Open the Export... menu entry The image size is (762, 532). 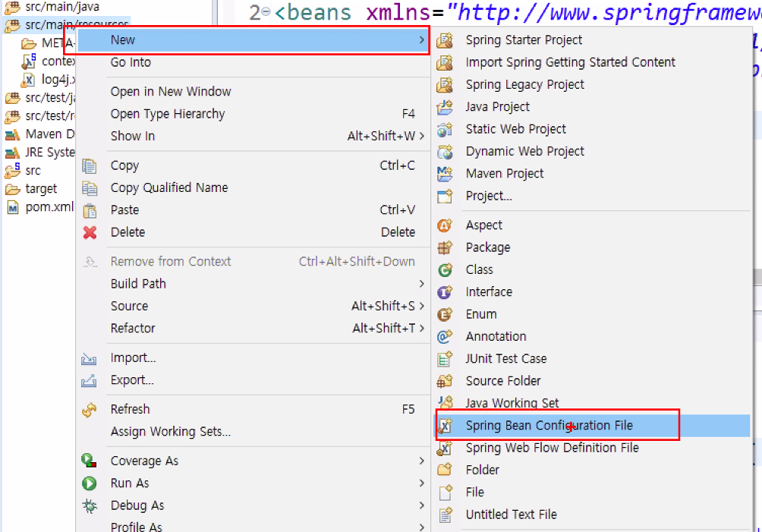click(x=253, y=380)
